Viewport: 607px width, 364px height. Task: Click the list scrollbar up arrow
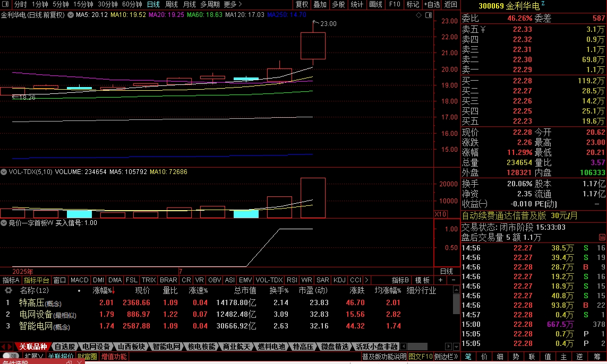456,289
